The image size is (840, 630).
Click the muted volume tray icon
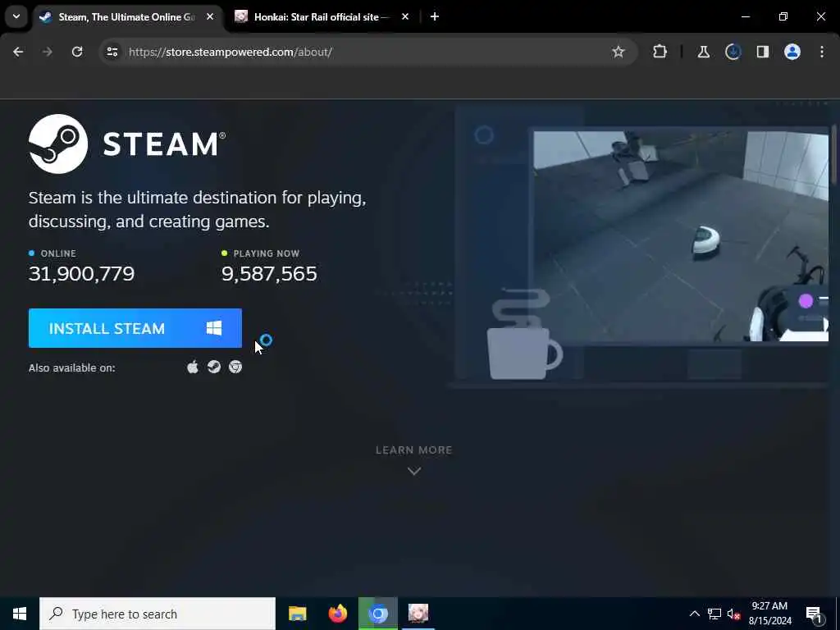coord(733,614)
